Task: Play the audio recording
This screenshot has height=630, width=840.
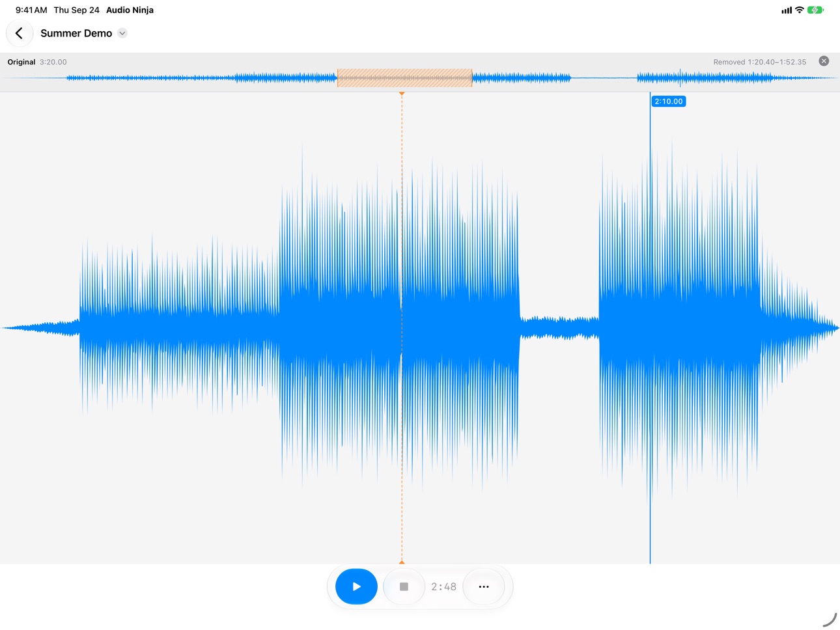Action: click(x=356, y=586)
